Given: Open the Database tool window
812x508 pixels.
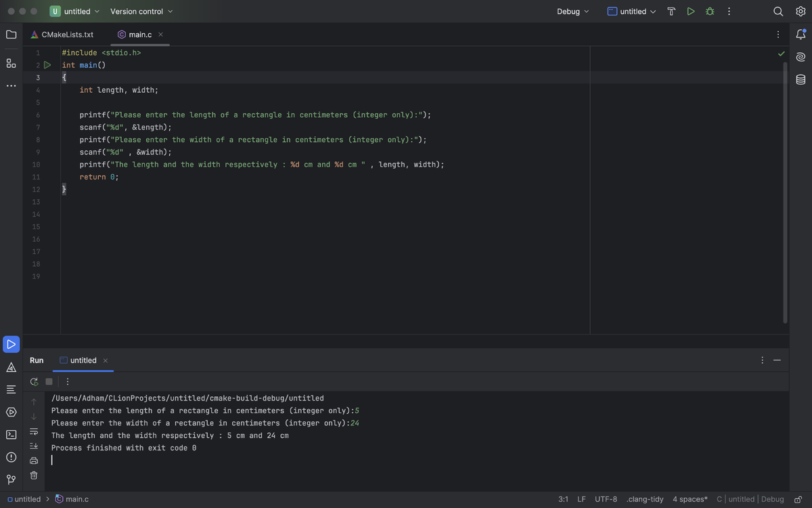Looking at the screenshot, I should pos(800,79).
